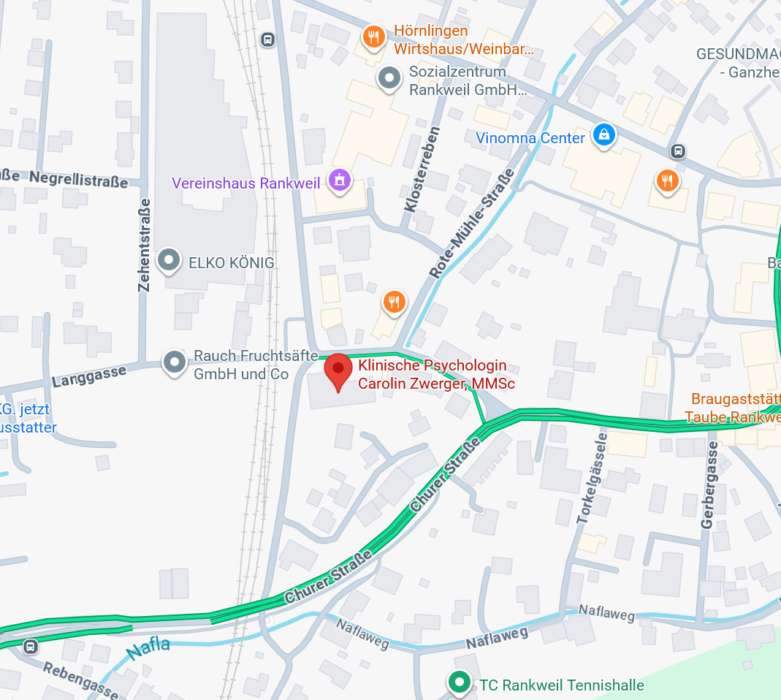Select the bus stop icon near Vinomna Center
Viewport: 781px width, 700px height.
pyautogui.click(x=678, y=151)
